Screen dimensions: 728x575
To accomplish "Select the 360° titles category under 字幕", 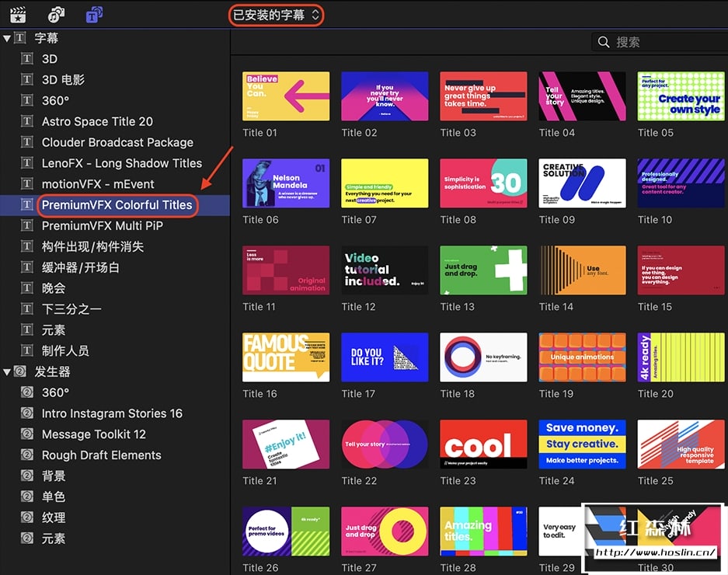I will click(115, 101).
